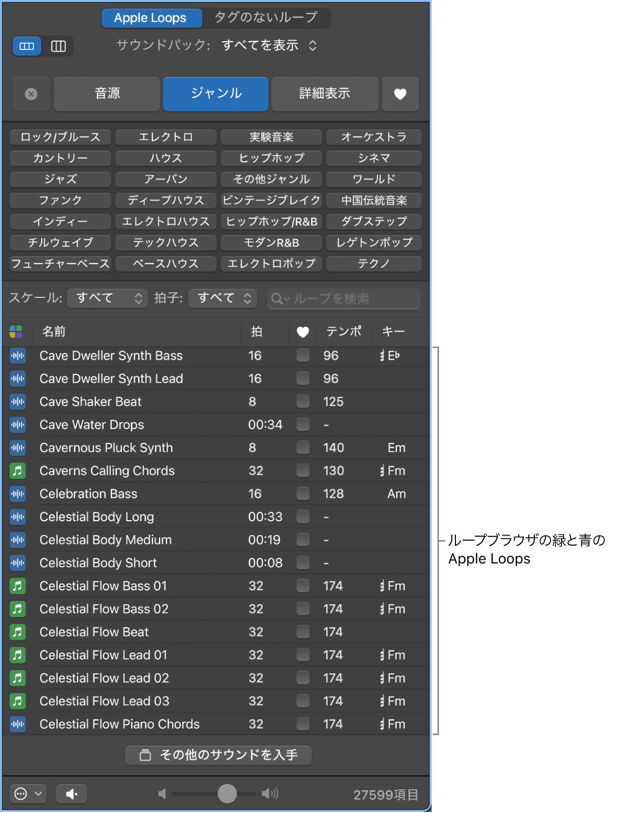Click audio loop icon for Celestial Body Long
The height and width of the screenshot is (813, 644).
(18, 517)
